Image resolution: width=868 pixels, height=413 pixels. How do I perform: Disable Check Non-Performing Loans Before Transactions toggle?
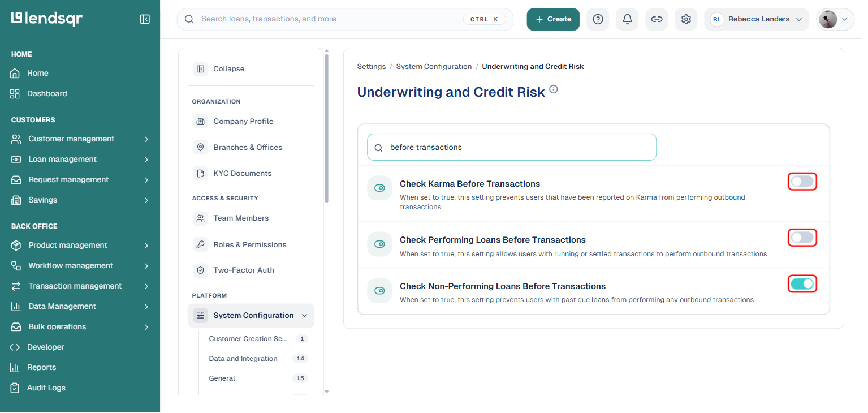click(x=802, y=284)
